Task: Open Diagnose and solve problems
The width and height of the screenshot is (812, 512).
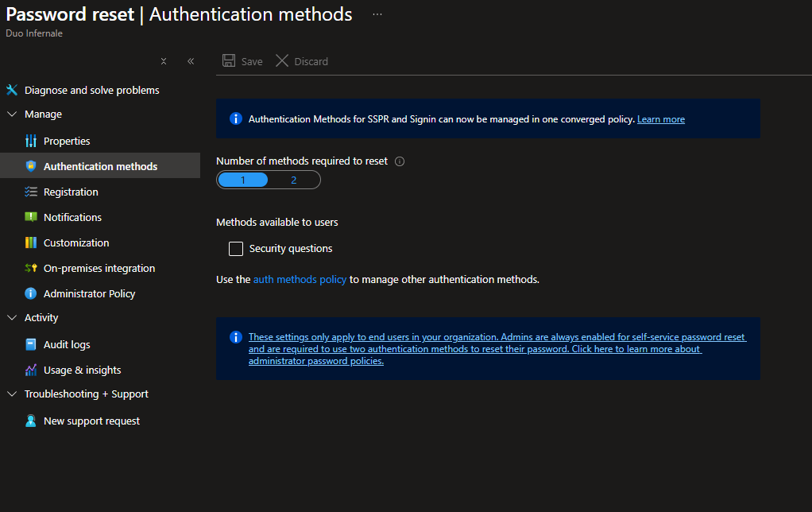Action: point(91,90)
